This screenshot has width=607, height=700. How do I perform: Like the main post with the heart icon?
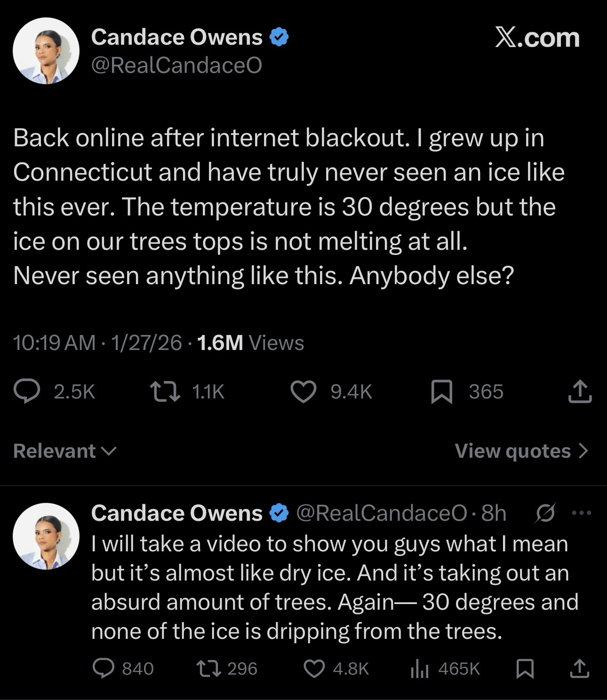pyautogui.click(x=303, y=392)
